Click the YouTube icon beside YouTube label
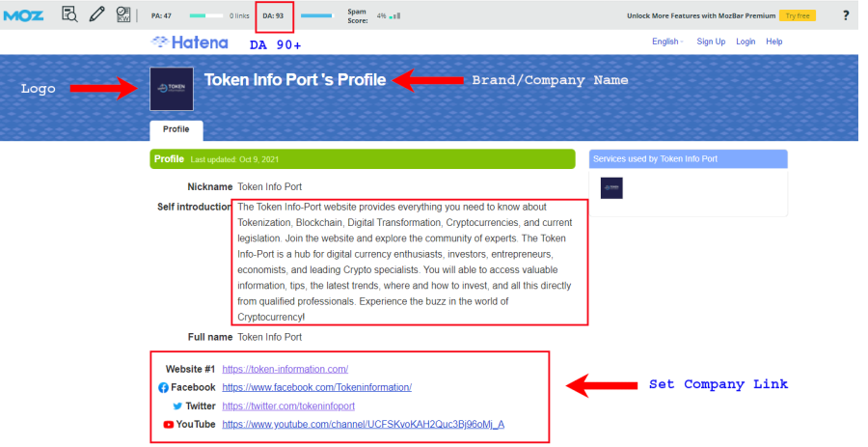The image size is (868, 447). click(168, 424)
